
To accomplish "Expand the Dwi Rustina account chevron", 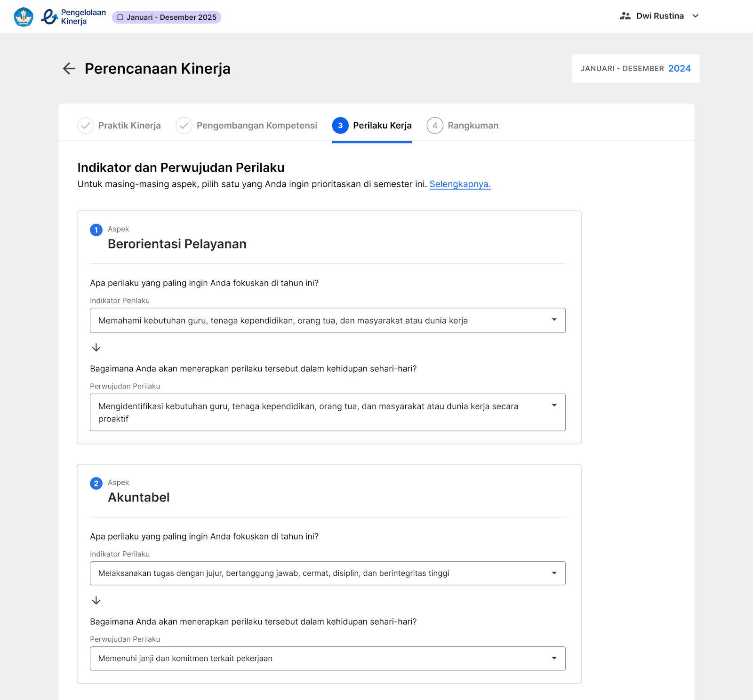I will [x=696, y=16].
